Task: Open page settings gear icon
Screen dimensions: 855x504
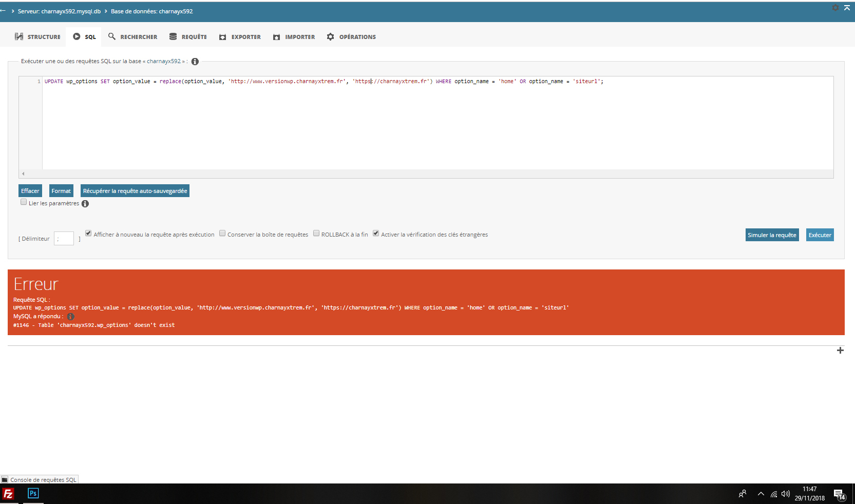Action: point(835,8)
